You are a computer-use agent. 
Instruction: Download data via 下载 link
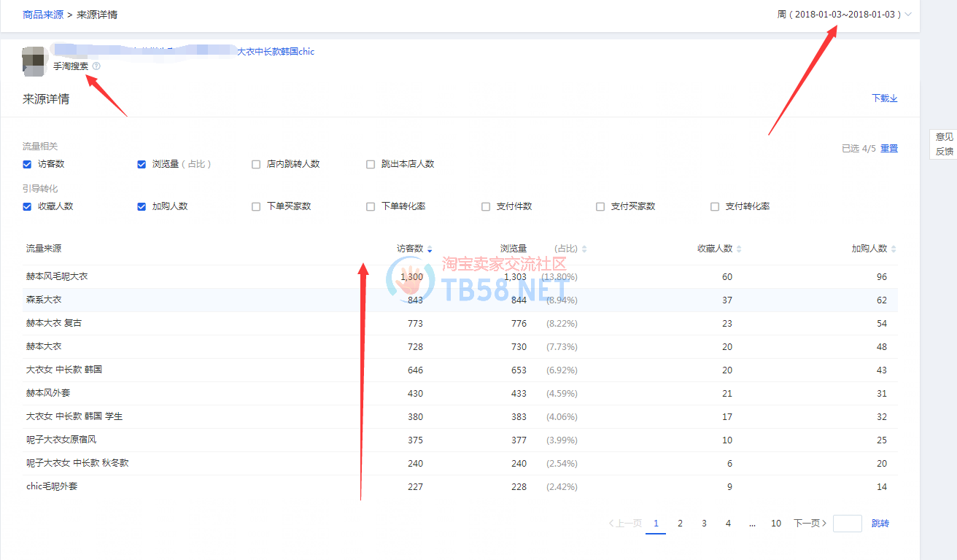(884, 98)
